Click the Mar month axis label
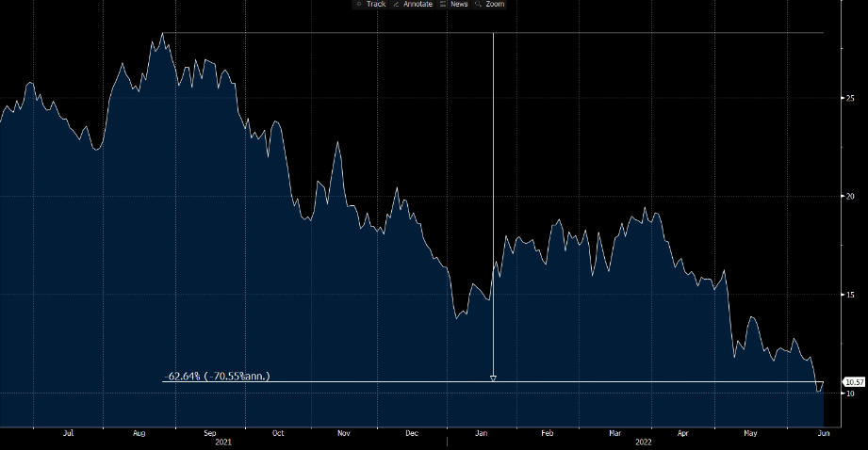Image resolution: width=868 pixels, height=450 pixels. 615,433
